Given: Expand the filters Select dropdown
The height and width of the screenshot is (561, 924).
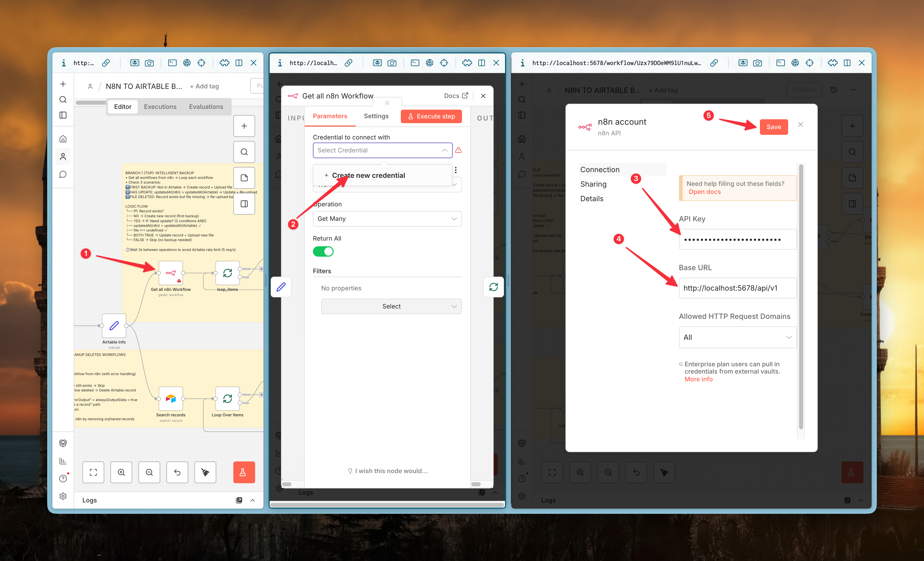Looking at the screenshot, I should (391, 306).
